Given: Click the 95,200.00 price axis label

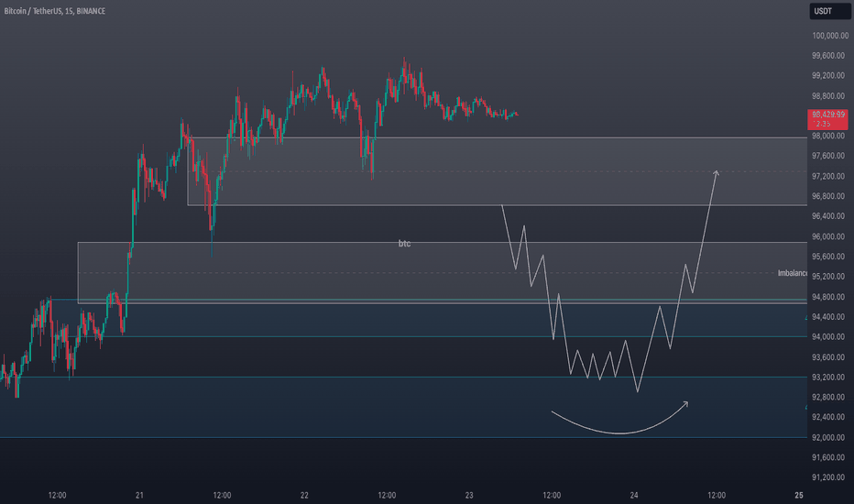Looking at the screenshot, I should tap(828, 277).
